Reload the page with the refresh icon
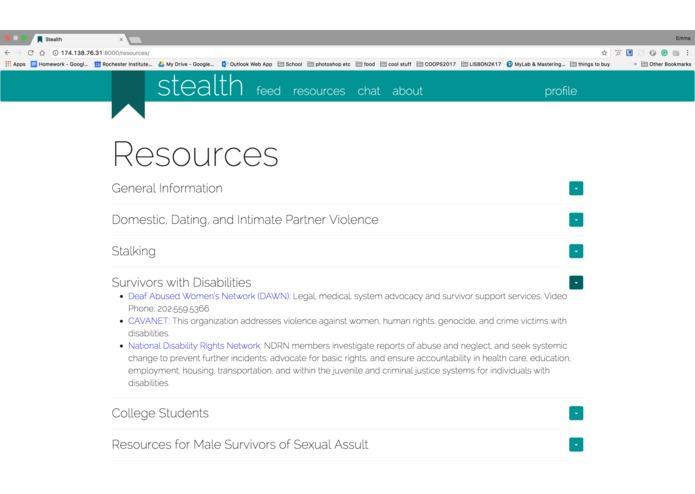 (x=31, y=53)
